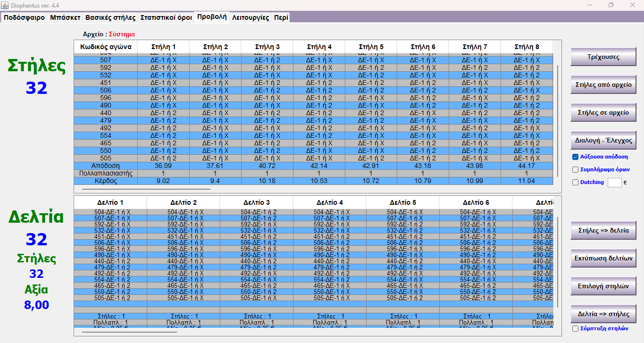644x343 pixels.
Task: Load columns with Στήλες από αρχείο
Action: (x=603, y=85)
